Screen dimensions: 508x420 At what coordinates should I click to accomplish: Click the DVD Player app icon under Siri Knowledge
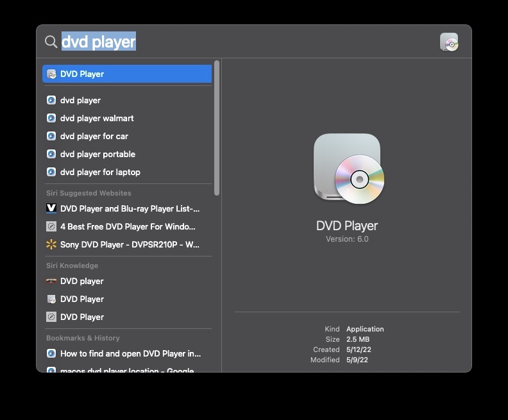[x=51, y=299]
